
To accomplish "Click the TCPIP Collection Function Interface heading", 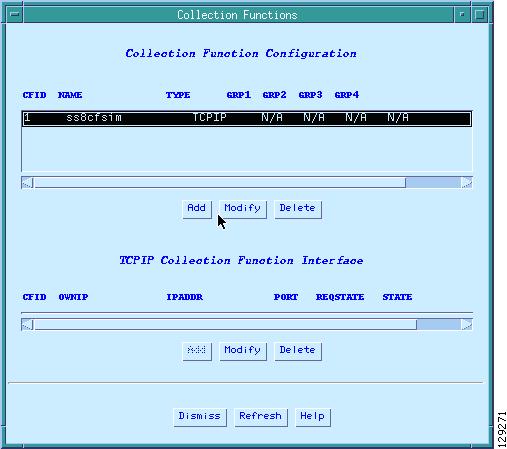I will [241, 260].
